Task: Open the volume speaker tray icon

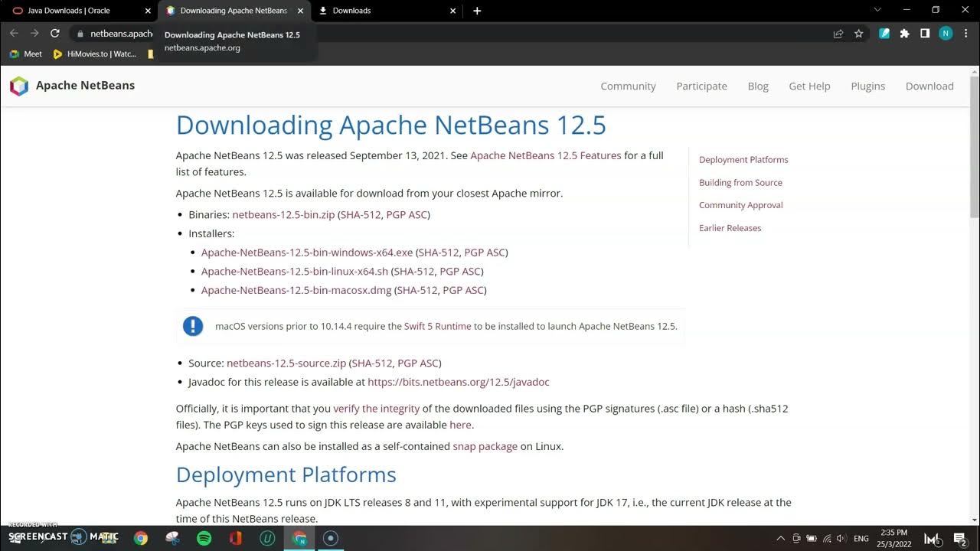Action: tap(841, 538)
